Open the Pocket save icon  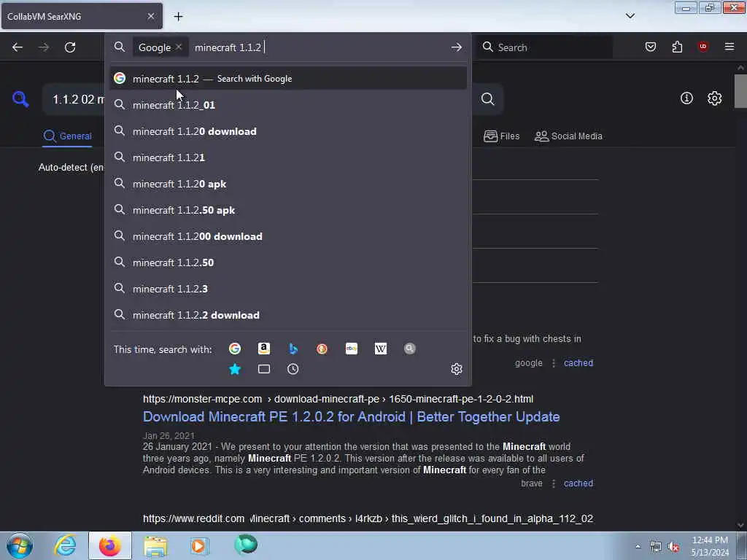650,47
